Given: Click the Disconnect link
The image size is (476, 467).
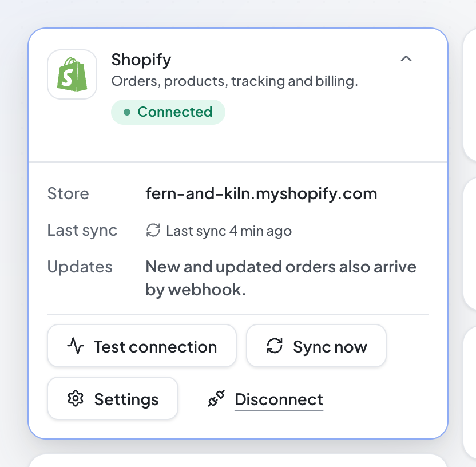Looking at the screenshot, I should tap(279, 399).
